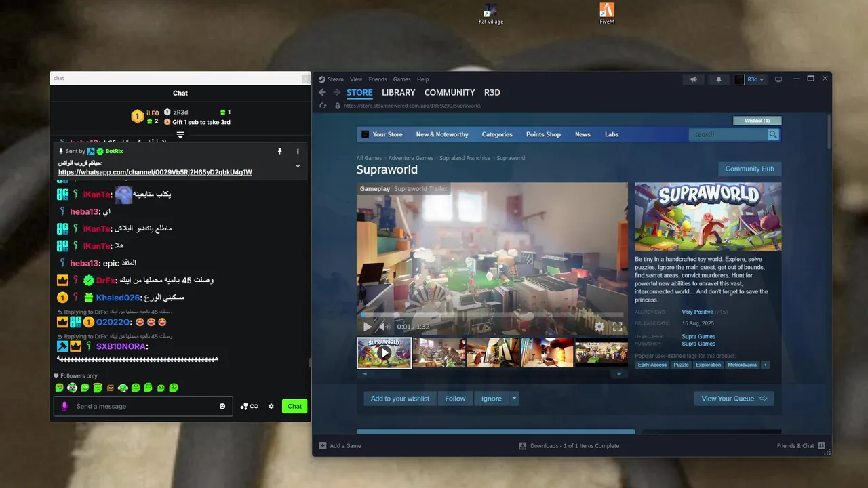Follow the Supraworld game
The image size is (868, 488).
[455, 399]
